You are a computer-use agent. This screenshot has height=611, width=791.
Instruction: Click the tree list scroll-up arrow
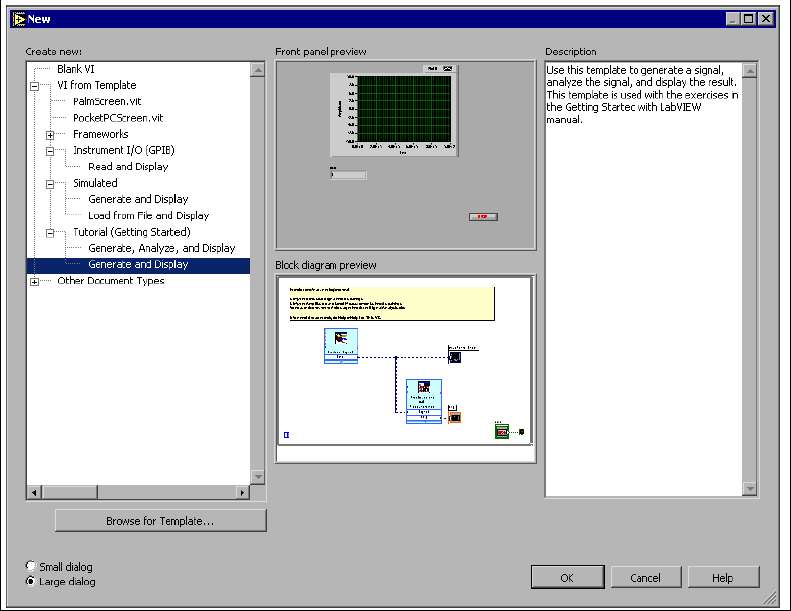[x=258, y=70]
